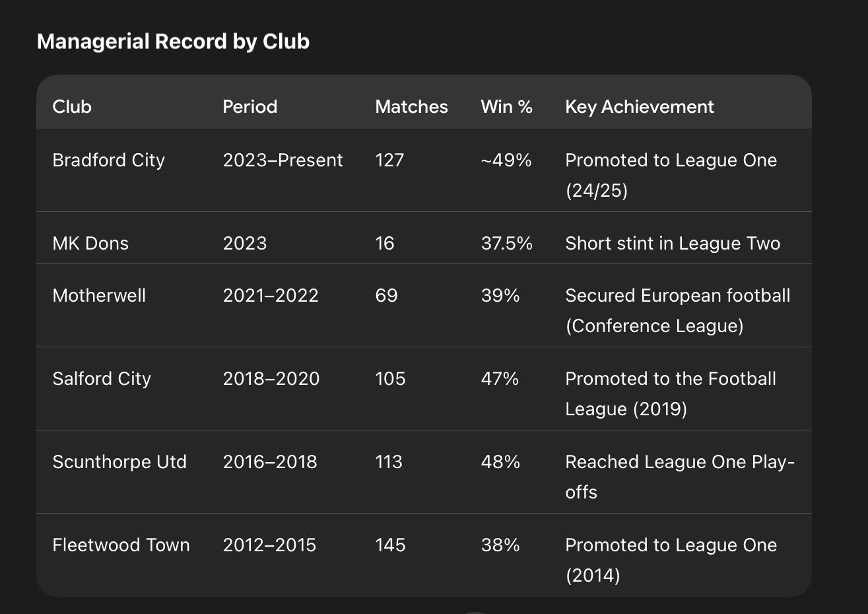The width and height of the screenshot is (868, 614).
Task: Select the Bradford City club cell
Action: click(108, 160)
